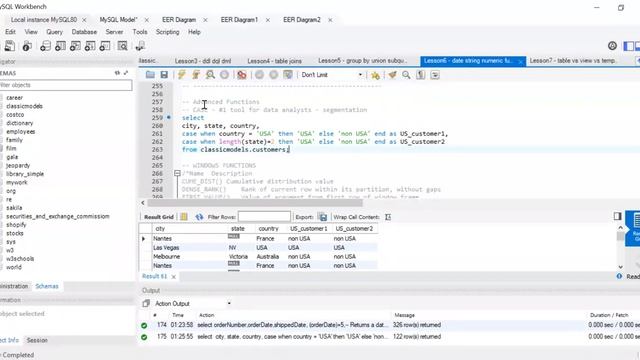640x360 pixels.
Task: Click the Create new table icon
Action: pos(60,46)
